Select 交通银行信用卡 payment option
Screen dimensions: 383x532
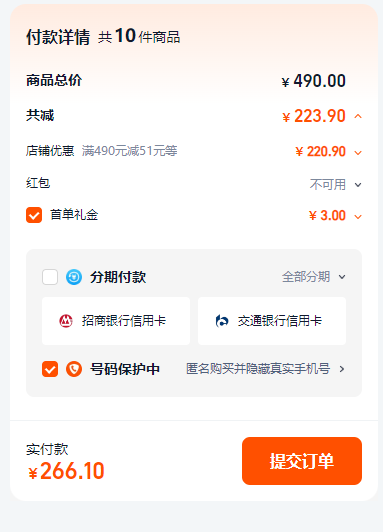click(272, 321)
